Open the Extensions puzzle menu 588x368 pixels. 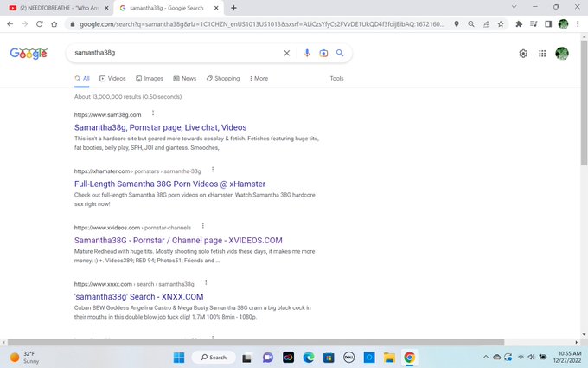pos(519,24)
